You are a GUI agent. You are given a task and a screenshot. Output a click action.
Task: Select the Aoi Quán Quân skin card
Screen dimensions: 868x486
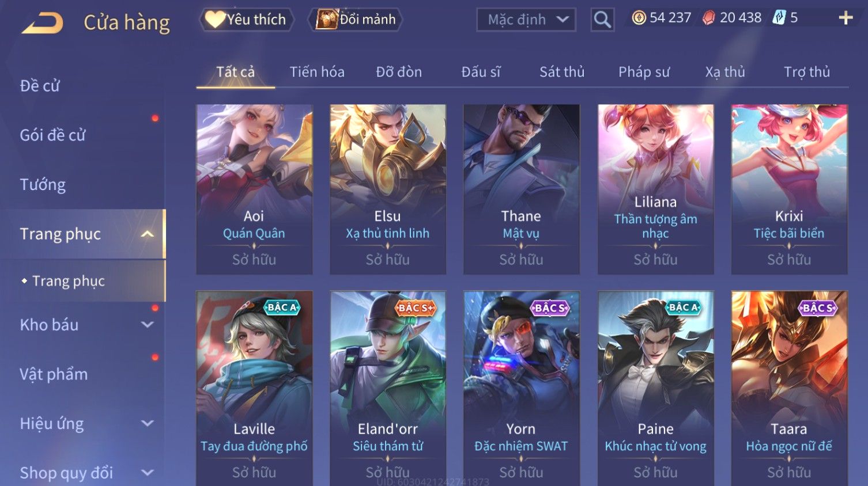254,189
